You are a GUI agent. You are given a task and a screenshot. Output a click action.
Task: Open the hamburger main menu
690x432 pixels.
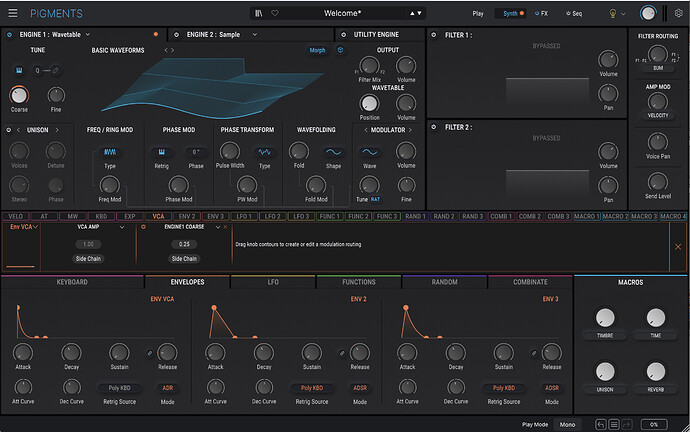(x=13, y=13)
